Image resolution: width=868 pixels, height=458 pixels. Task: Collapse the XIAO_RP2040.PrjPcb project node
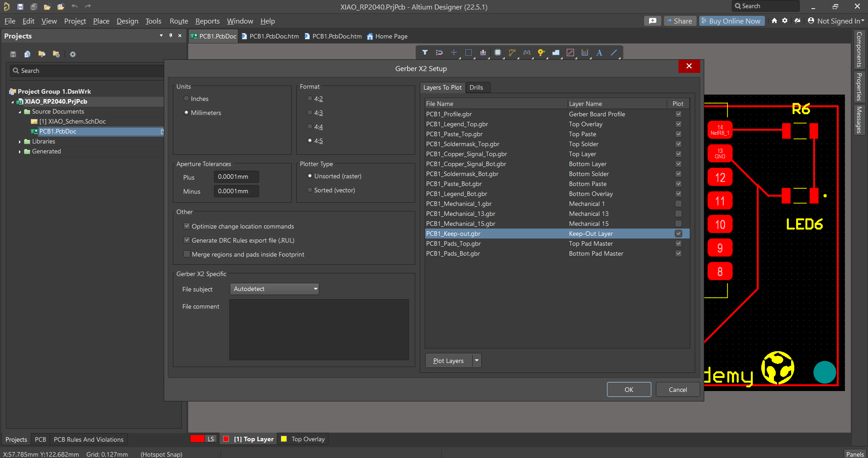tap(13, 102)
